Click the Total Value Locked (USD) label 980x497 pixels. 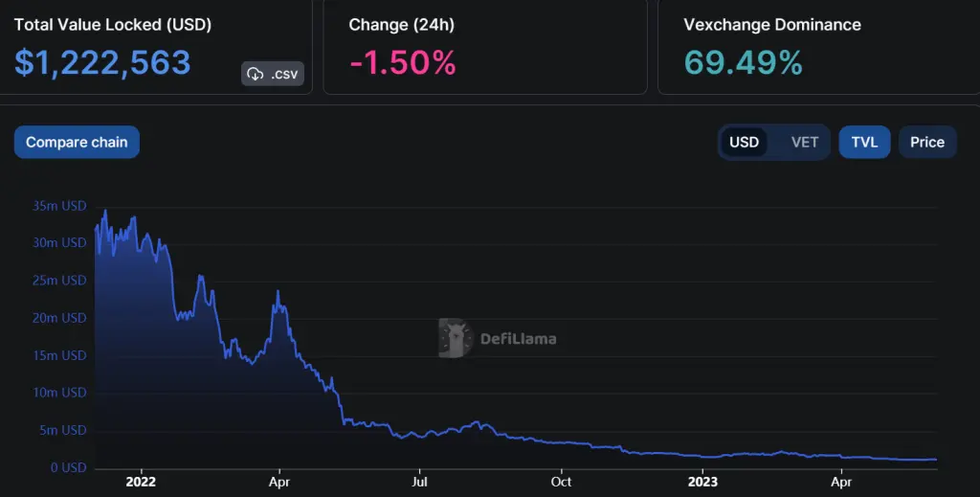click(x=113, y=25)
